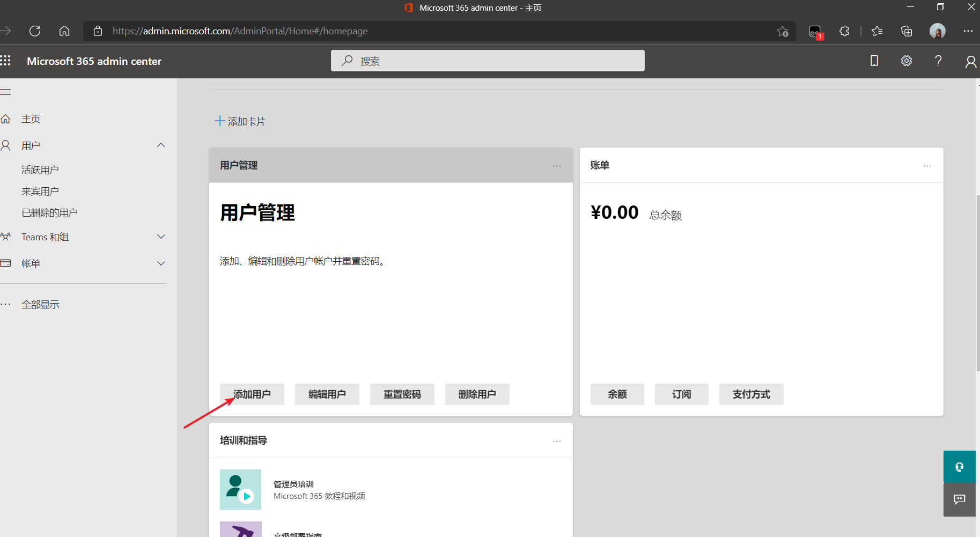Image resolution: width=980 pixels, height=537 pixels.
Task: Toggle the hamburger navigation menu
Action: pos(6,92)
